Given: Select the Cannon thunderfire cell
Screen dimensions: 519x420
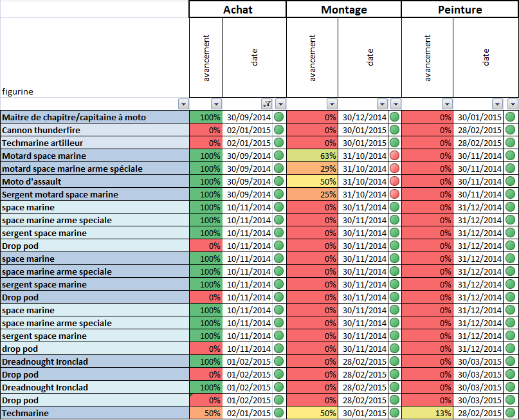Looking at the screenshot, I should (x=95, y=130).
